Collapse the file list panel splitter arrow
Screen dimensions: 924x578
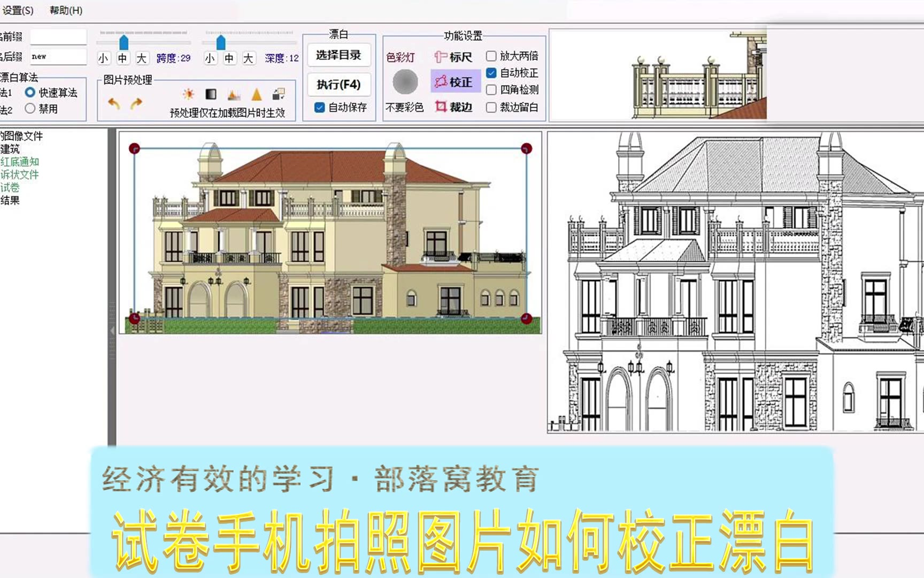tap(112, 331)
